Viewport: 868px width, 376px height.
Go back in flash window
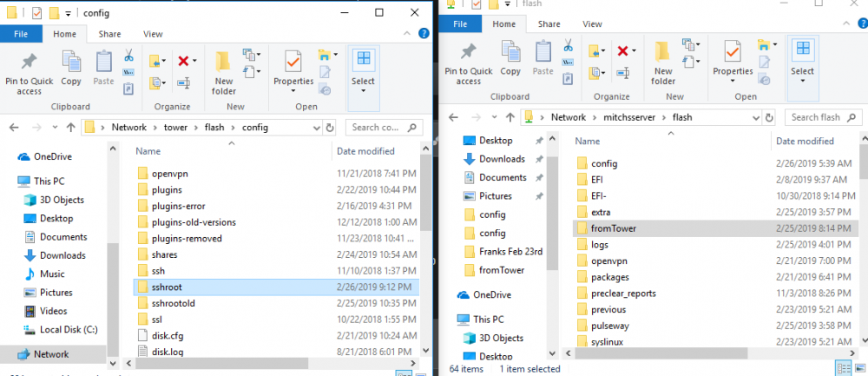(x=453, y=117)
